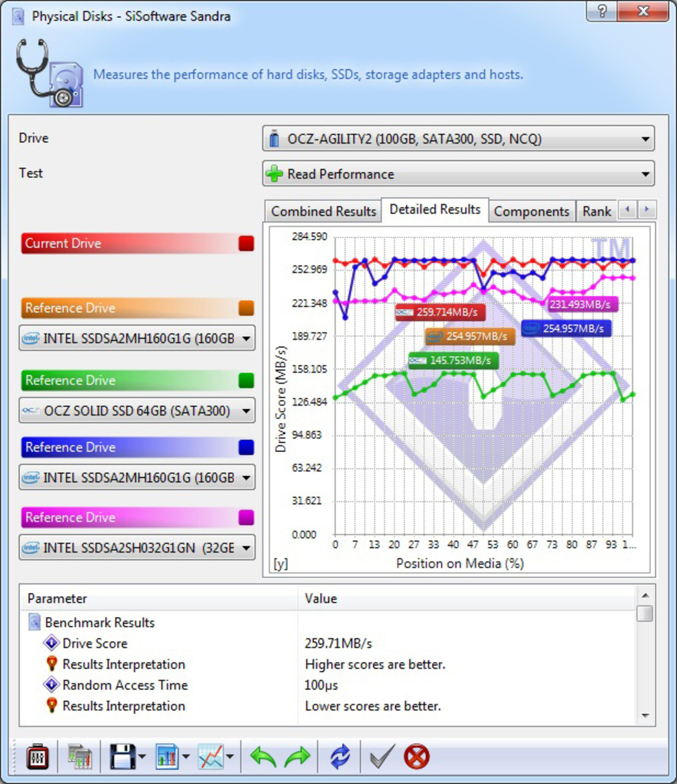Open blue reference drive INTEL SSDSA2MH160G1G dropdown
This screenshot has width=677, height=784.
click(x=137, y=478)
